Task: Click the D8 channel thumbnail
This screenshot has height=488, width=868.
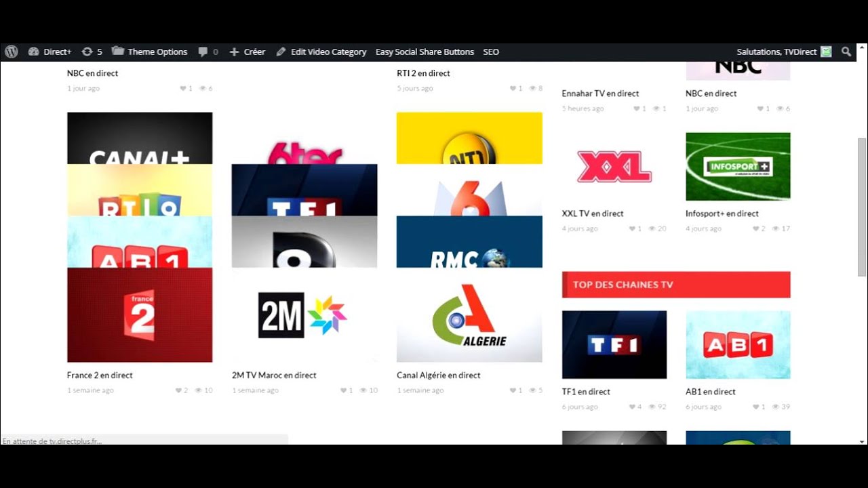Action: 304,242
